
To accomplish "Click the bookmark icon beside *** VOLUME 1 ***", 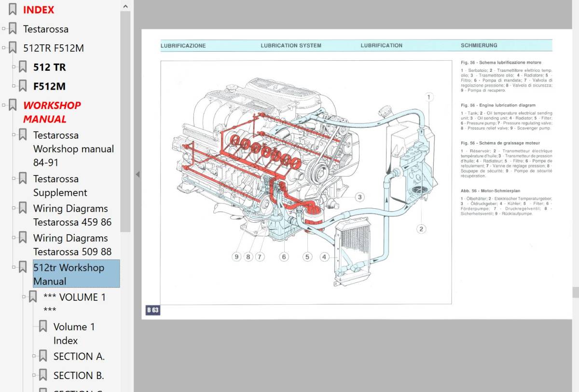I will (x=33, y=297).
